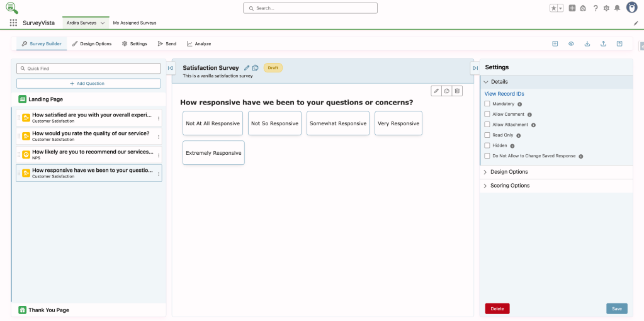Click the red Delete button

pyautogui.click(x=497, y=308)
